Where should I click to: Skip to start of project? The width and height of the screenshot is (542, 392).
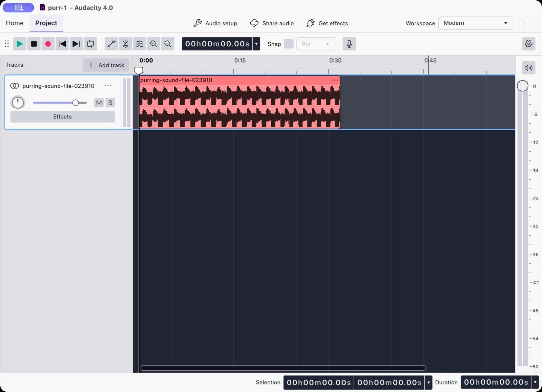62,44
